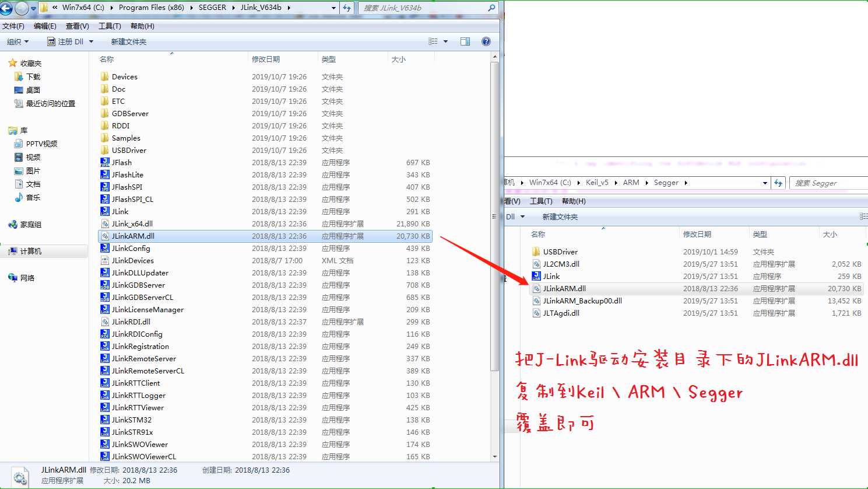This screenshot has width=868, height=489.
Task: Open the 查看(V) menu in SEGGER window
Action: [78, 26]
